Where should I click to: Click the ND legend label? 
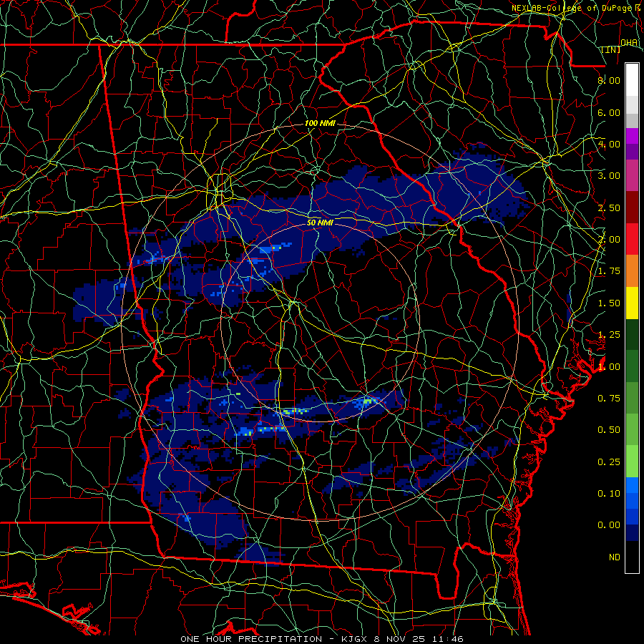[615, 557]
